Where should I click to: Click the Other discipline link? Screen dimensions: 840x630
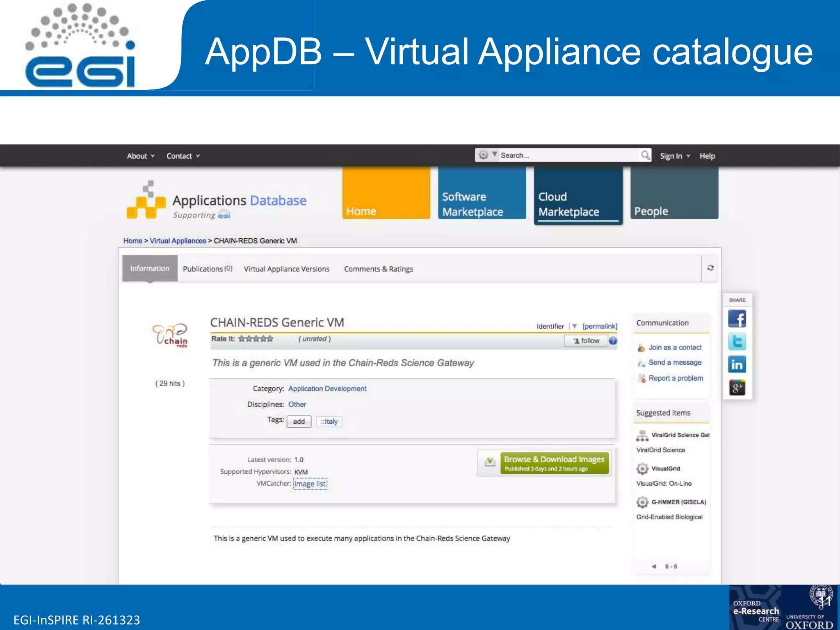click(297, 404)
